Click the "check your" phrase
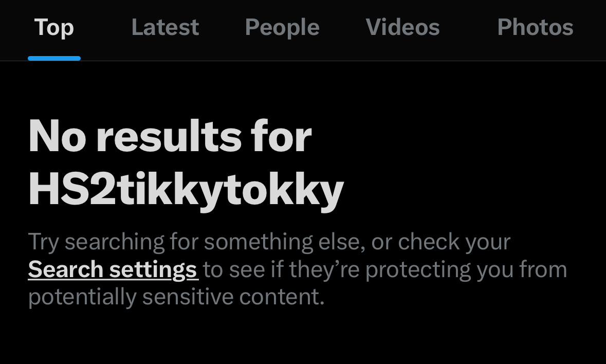The height and width of the screenshot is (364, 606). 454,242
